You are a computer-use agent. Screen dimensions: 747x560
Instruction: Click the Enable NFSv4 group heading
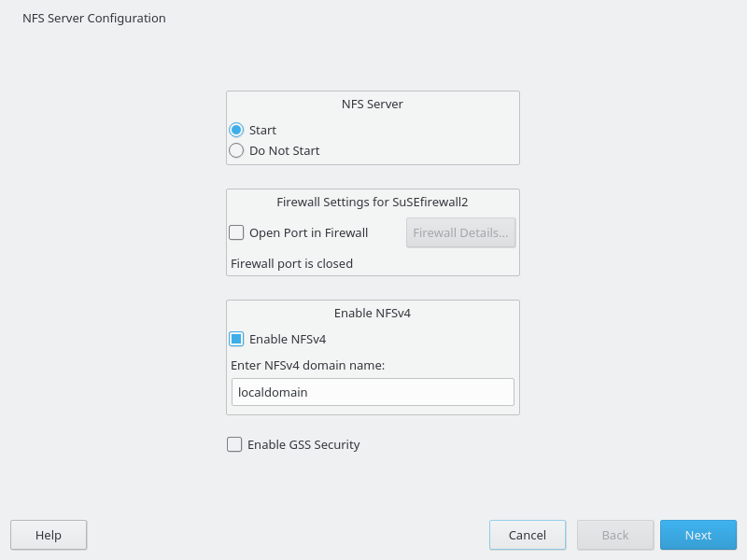[372, 313]
